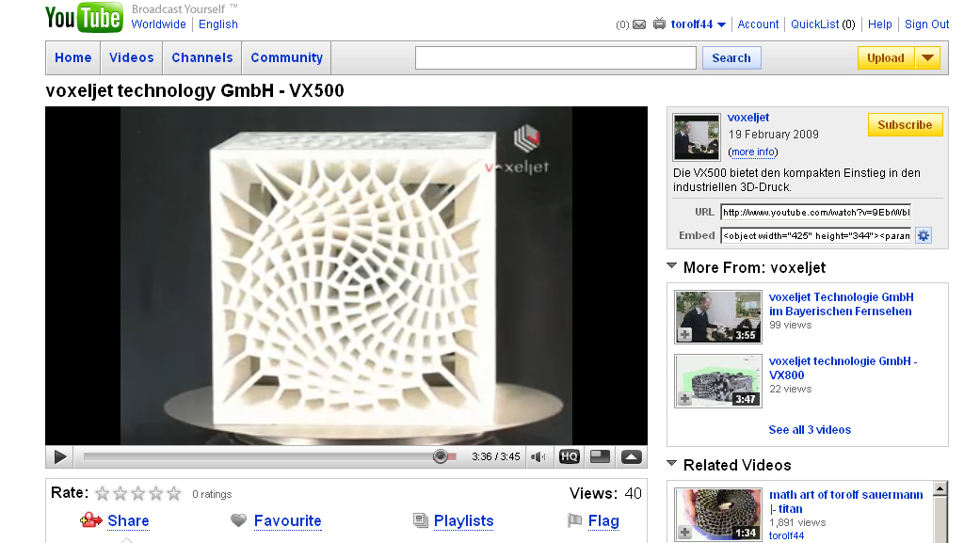Rate the video two stars
The width and height of the screenshot is (980, 543).
tap(120, 494)
